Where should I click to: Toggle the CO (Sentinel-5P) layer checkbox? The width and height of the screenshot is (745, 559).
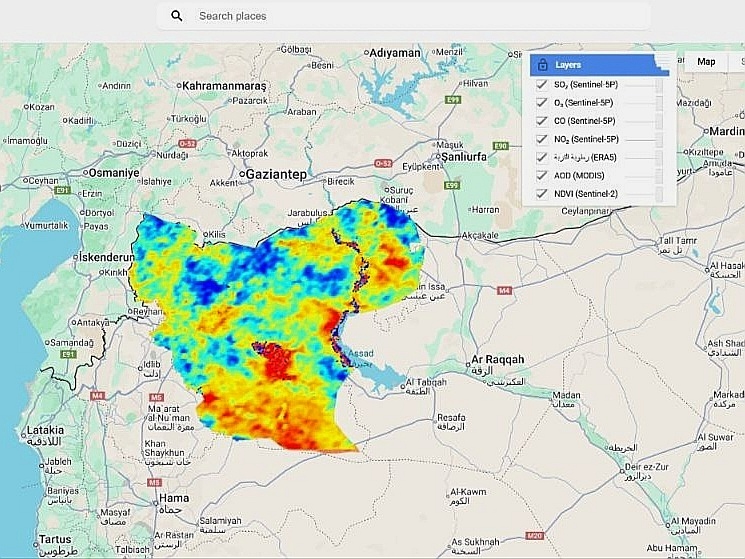[542, 121]
